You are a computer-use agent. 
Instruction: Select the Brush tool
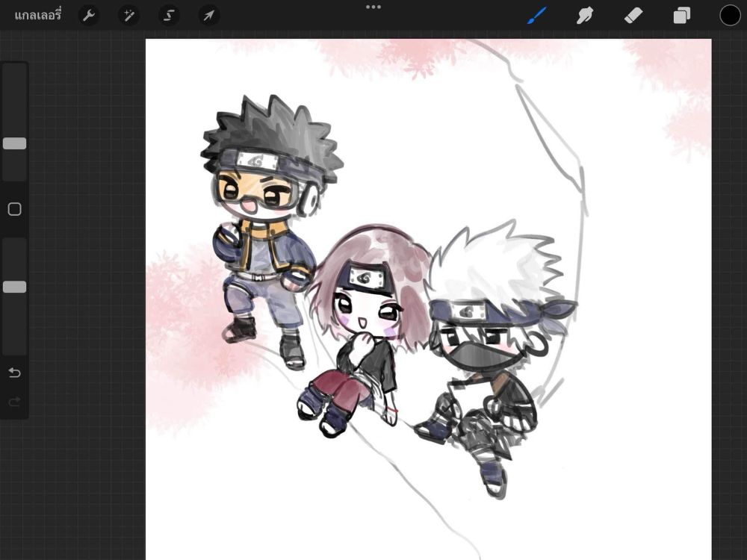[537, 16]
